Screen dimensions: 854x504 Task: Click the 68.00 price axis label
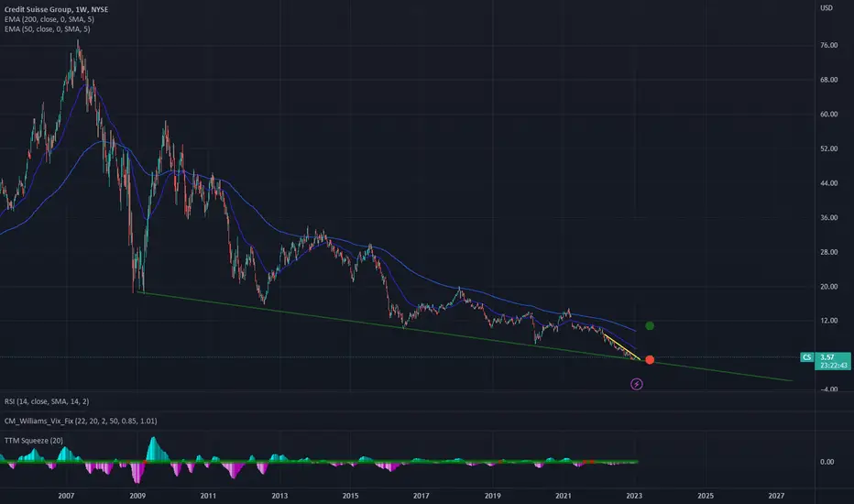coord(829,80)
